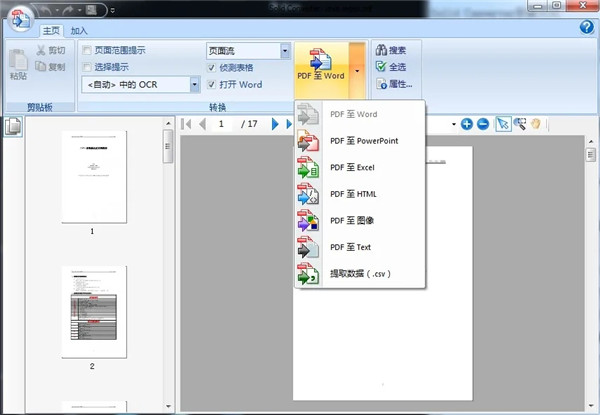This screenshot has width=600, height=415.
Task: Click the zoom in plus icon
Action: [x=467, y=124]
